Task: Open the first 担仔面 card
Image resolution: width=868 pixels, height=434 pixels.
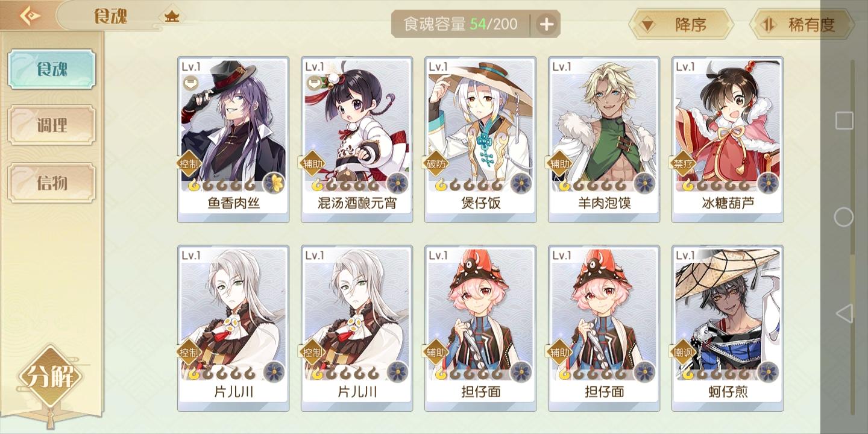Action: pos(480,329)
